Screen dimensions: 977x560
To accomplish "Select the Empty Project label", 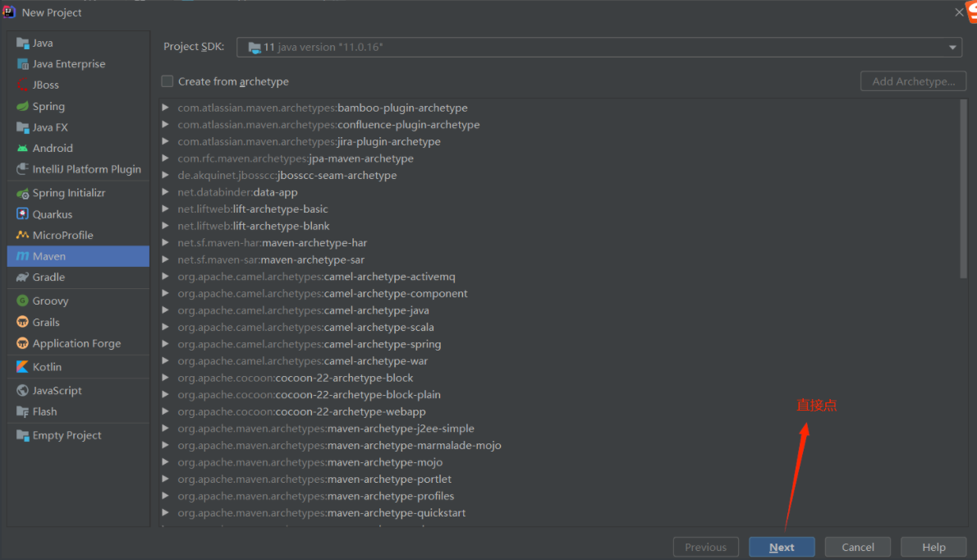I will point(67,435).
